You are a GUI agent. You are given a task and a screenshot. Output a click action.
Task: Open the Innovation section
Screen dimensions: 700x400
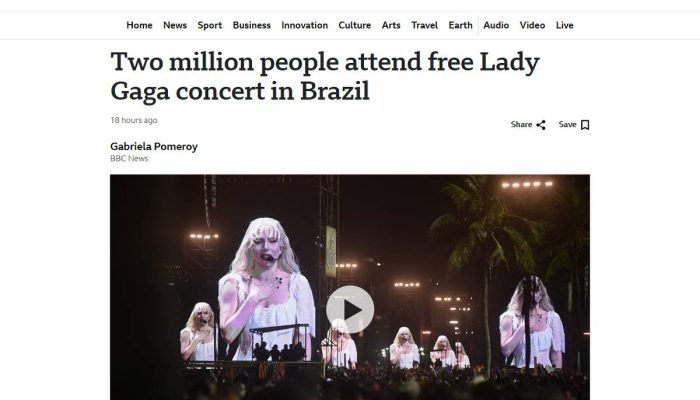pyautogui.click(x=304, y=25)
